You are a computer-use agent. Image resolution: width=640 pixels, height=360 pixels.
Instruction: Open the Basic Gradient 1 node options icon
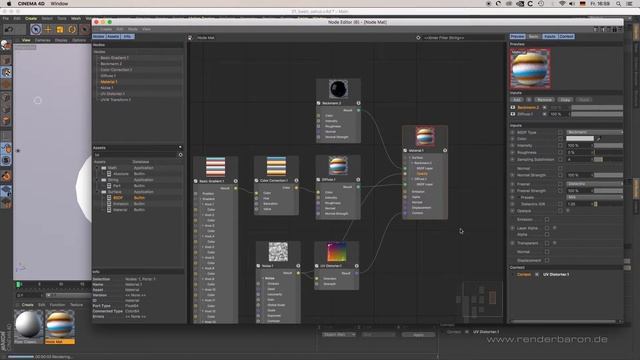[x=236, y=181]
